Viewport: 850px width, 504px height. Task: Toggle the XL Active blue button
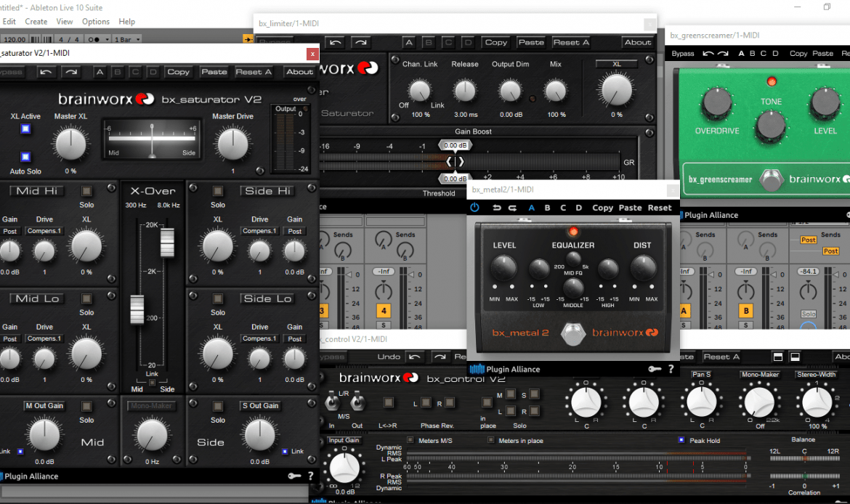click(25, 129)
